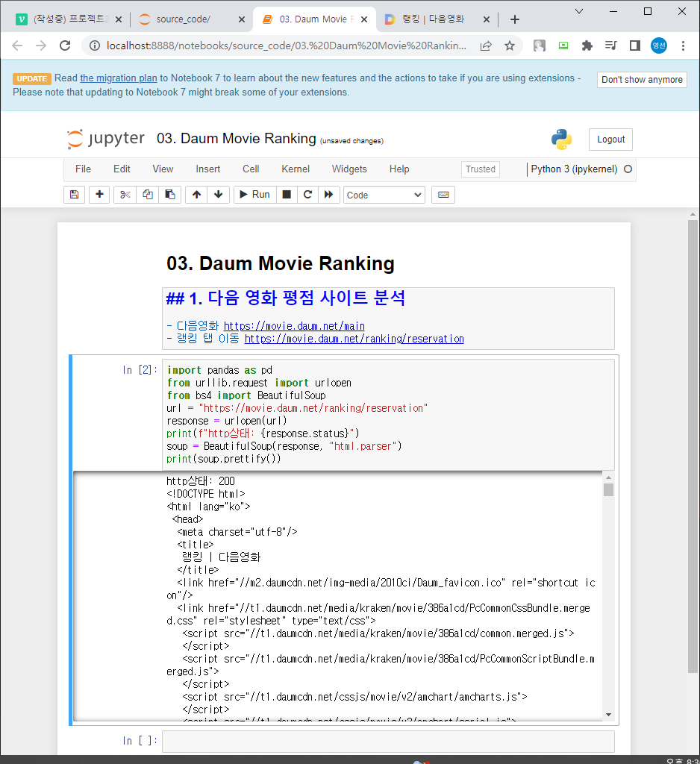Image resolution: width=700 pixels, height=764 pixels.
Task: Click the Jupyter logo
Action: click(106, 139)
